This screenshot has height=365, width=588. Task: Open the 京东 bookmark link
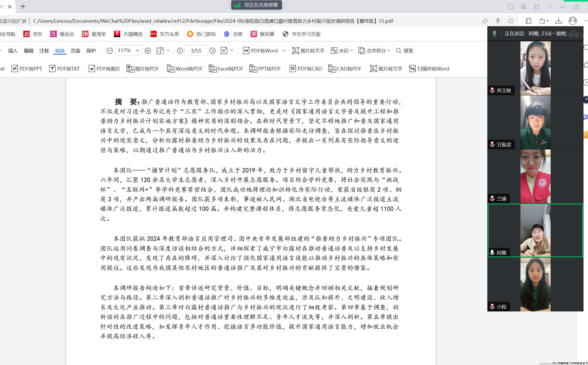(x=33, y=34)
